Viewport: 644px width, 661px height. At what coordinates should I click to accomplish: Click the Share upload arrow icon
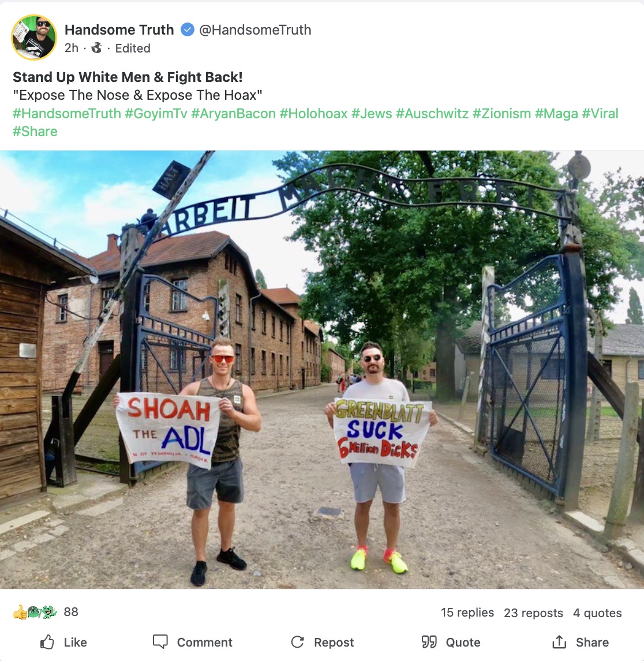[559, 641]
